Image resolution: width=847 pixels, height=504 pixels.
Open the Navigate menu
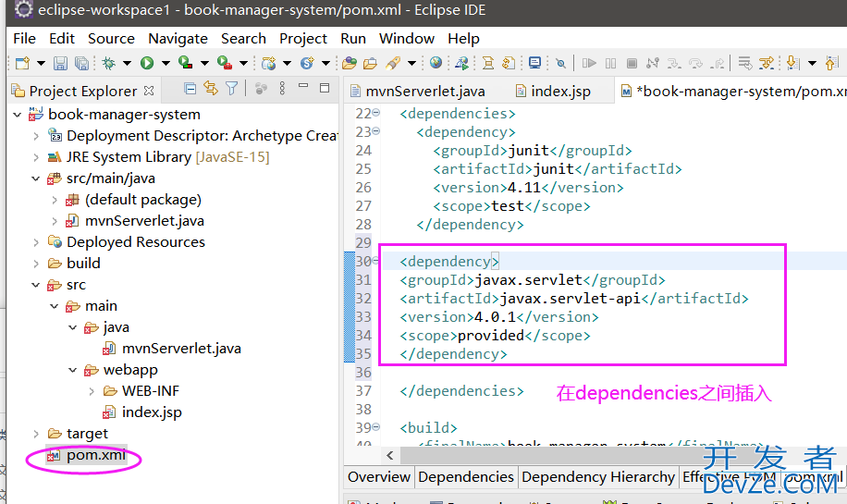[x=178, y=38]
